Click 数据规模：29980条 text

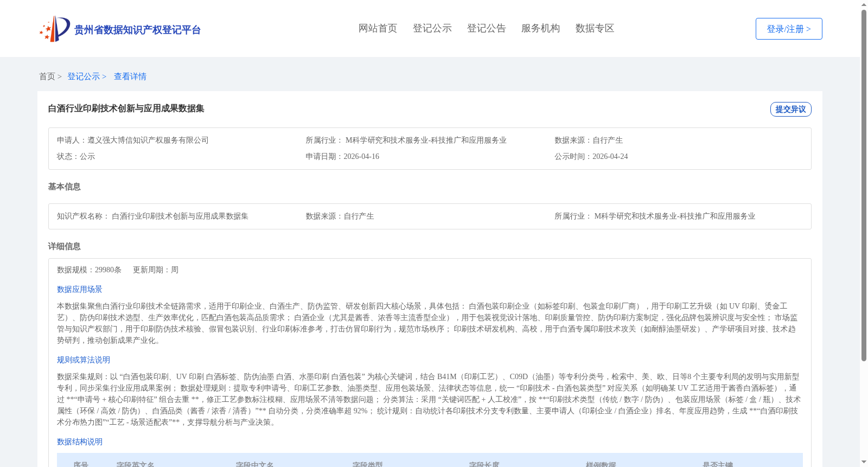89,270
